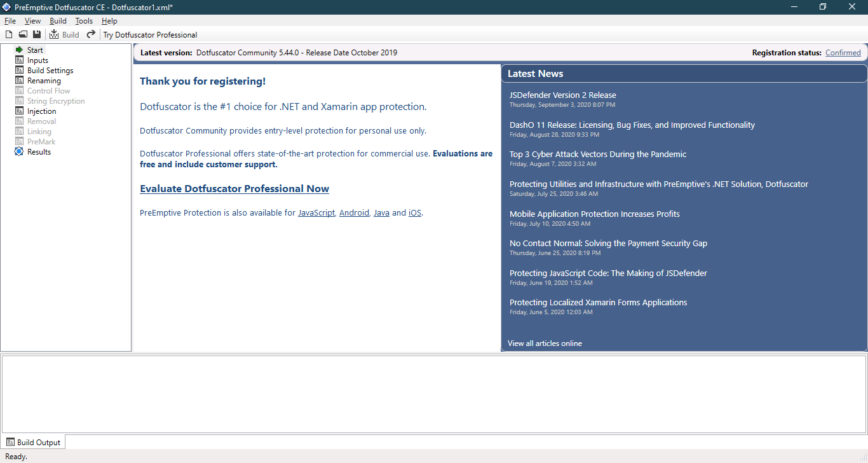Open the Inputs section in sidebar
The image size is (868, 463).
37,60
